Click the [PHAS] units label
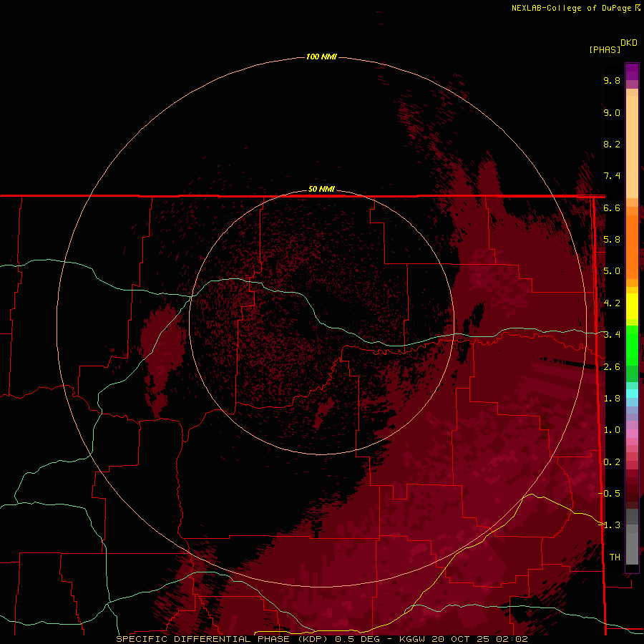The width and height of the screenshot is (644, 644). click(605, 50)
